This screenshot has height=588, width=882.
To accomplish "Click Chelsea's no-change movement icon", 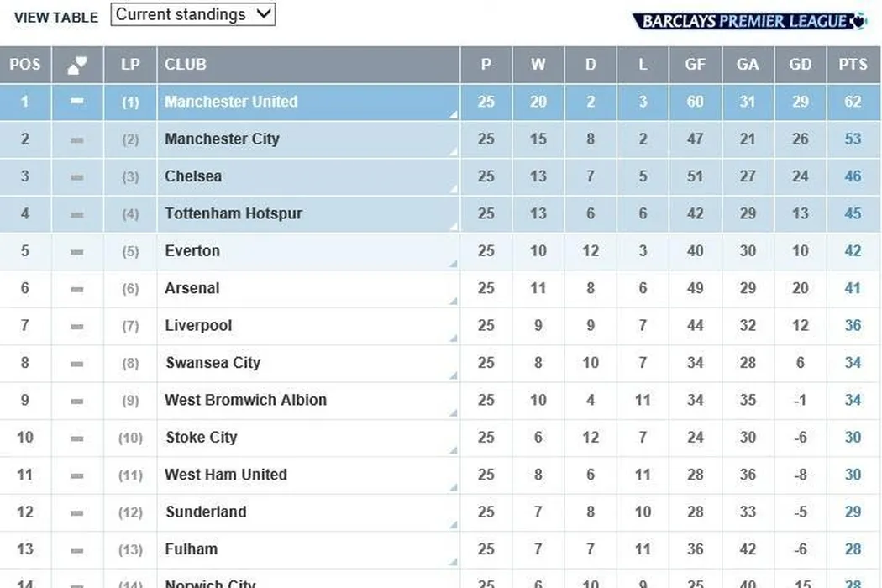I will (x=77, y=176).
